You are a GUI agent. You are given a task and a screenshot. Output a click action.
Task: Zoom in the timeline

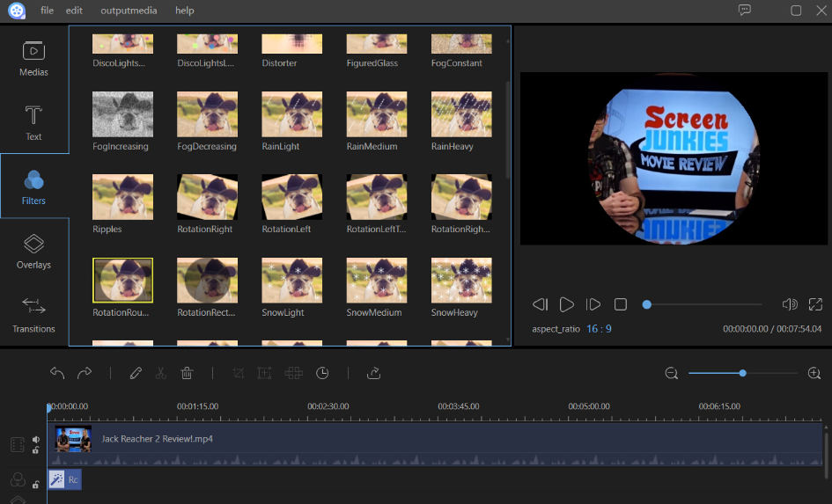tap(814, 373)
